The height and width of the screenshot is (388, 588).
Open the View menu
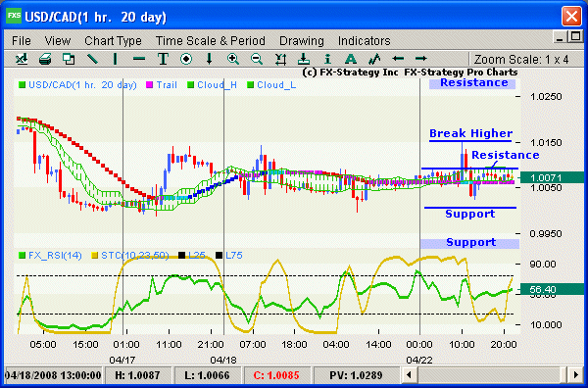tap(58, 40)
